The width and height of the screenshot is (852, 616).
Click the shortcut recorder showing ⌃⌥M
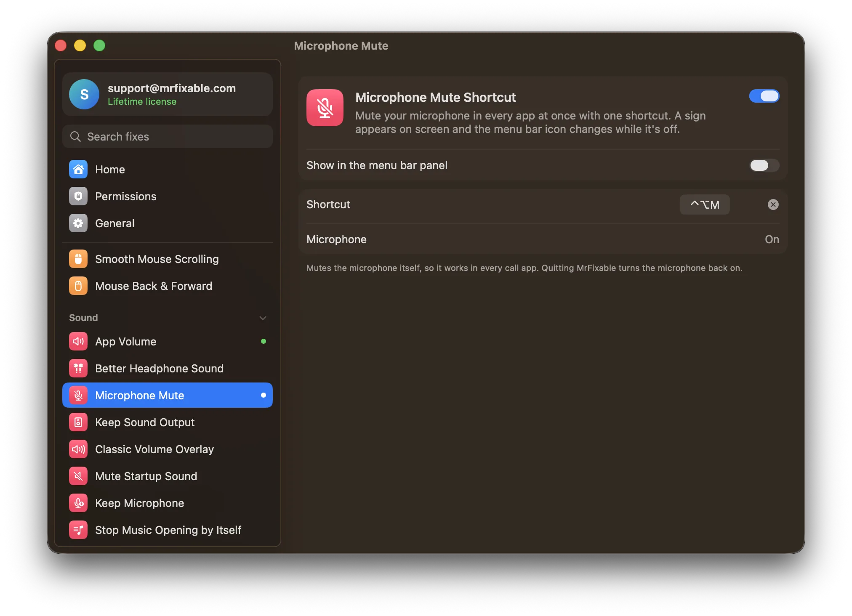click(705, 204)
